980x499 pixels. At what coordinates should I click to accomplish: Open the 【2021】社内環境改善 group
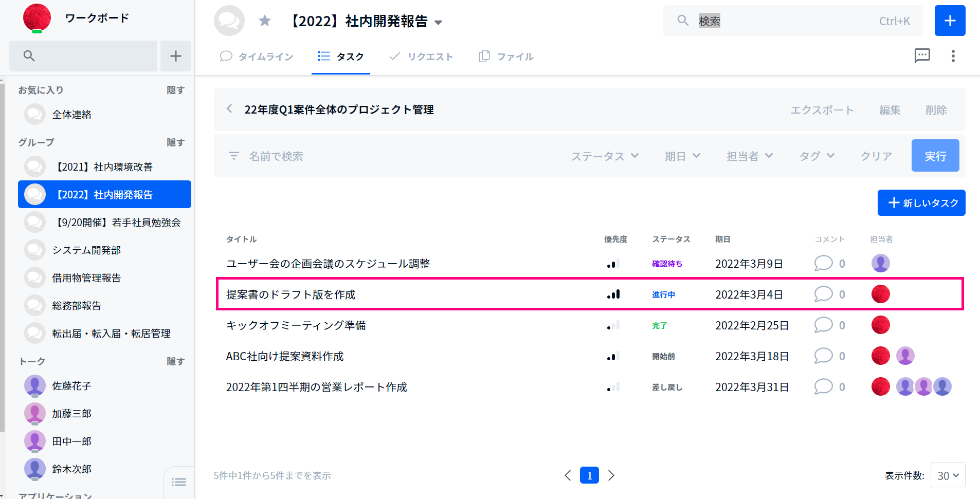(104, 167)
